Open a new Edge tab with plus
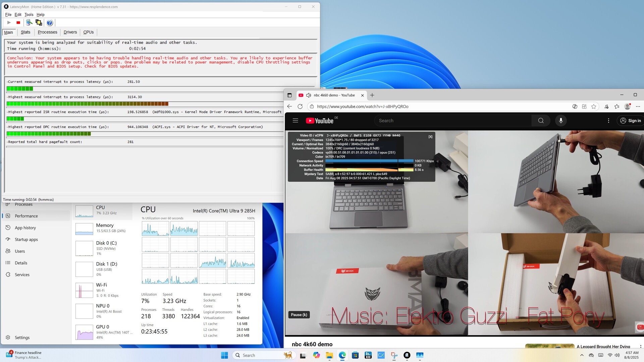The height and width of the screenshot is (362, 644). (x=372, y=95)
